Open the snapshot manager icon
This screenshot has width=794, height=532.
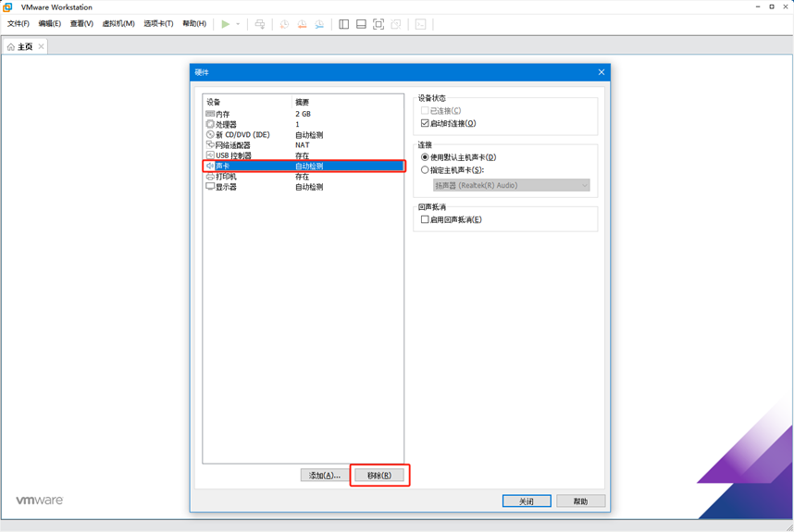coord(319,24)
